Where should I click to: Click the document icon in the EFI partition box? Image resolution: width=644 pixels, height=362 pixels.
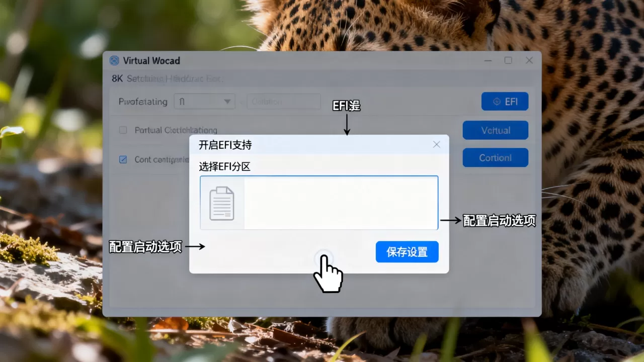[x=222, y=203]
